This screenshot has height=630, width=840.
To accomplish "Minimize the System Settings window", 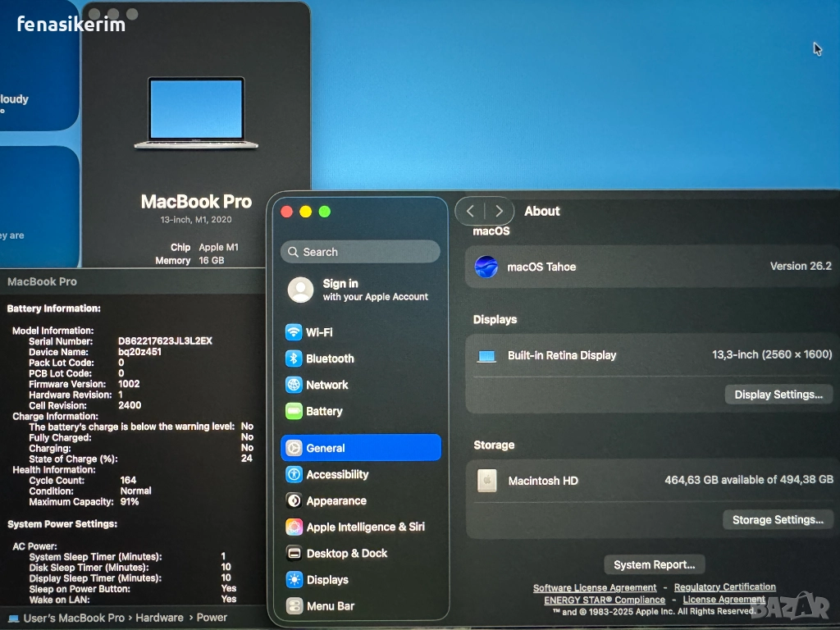I will 305,212.
